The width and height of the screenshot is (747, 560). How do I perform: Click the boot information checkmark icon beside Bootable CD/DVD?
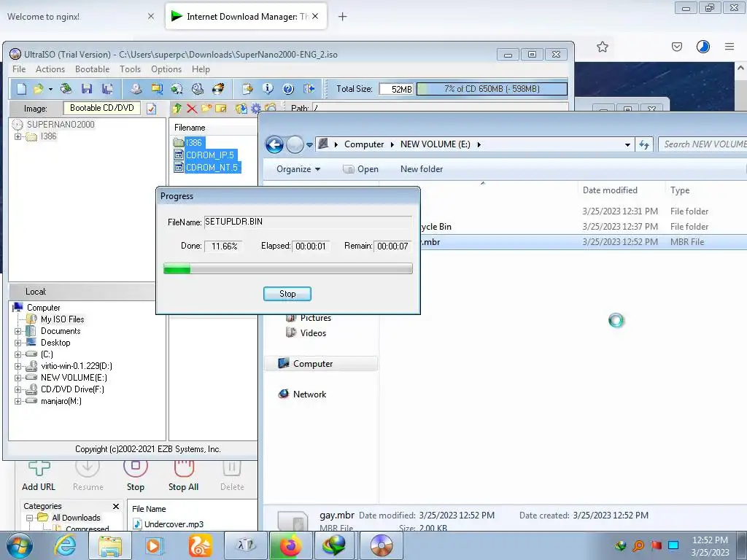(x=151, y=109)
